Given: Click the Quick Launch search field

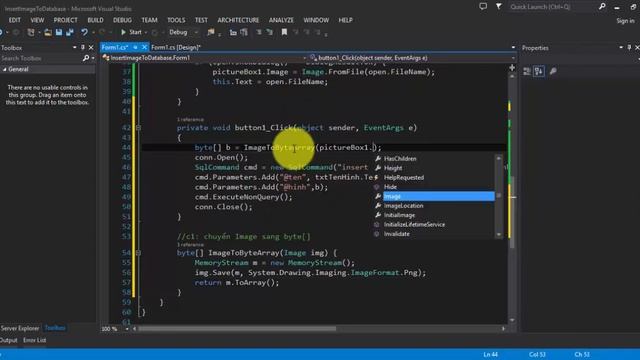Looking at the screenshot, I should click(552, 7).
